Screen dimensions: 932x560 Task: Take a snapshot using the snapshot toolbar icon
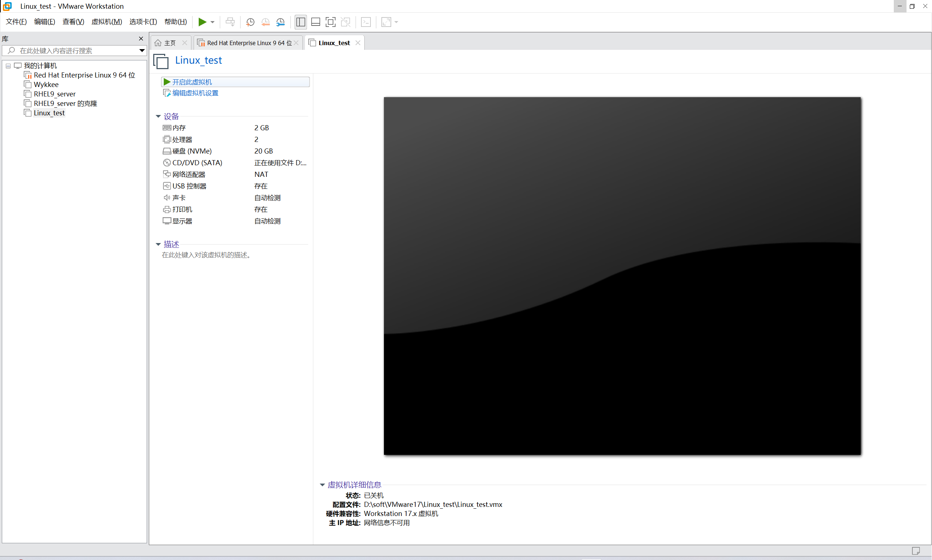[250, 22]
